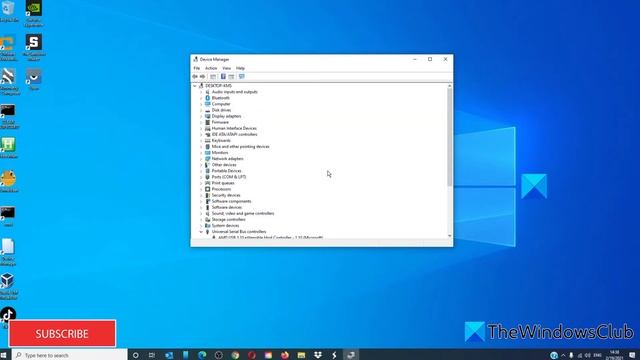Screen dimensions: 640x360
Task: Expand the Disk drives category
Action: coord(201,110)
